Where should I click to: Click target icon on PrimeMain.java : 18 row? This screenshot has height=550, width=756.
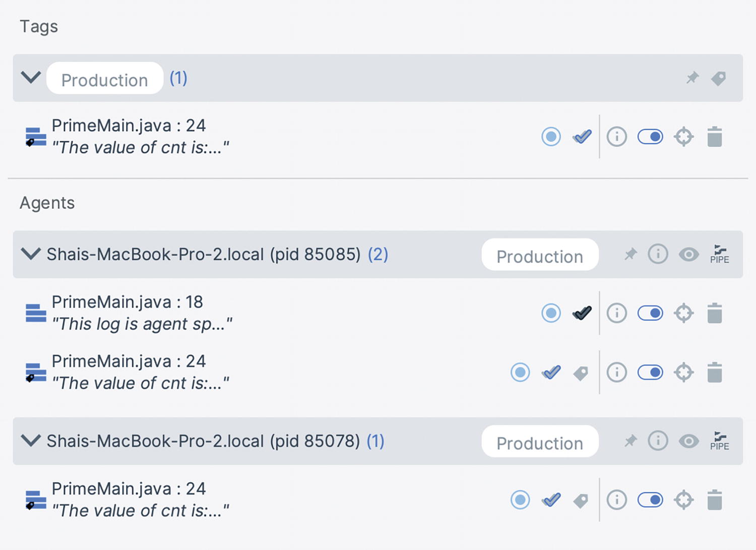[x=683, y=313]
